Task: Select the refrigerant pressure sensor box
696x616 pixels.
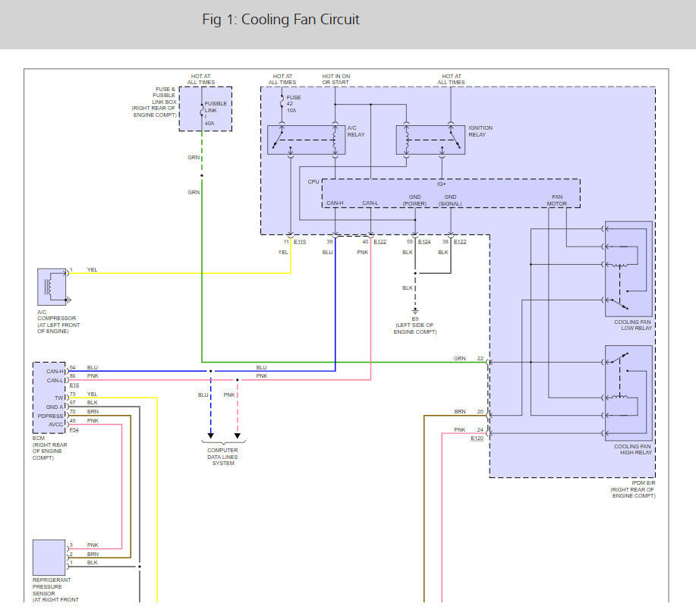Action: coord(49,558)
